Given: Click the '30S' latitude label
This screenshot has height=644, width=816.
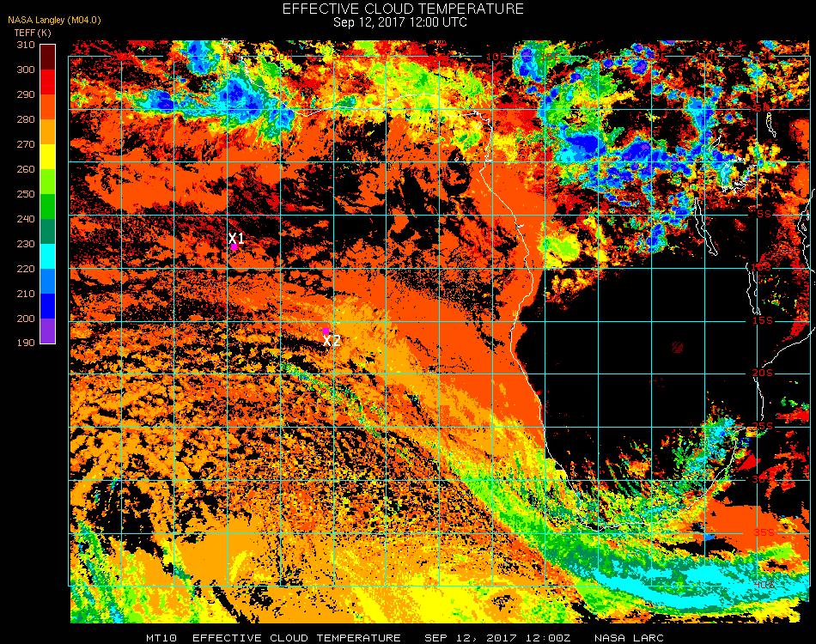Looking at the screenshot, I should click(x=763, y=480).
